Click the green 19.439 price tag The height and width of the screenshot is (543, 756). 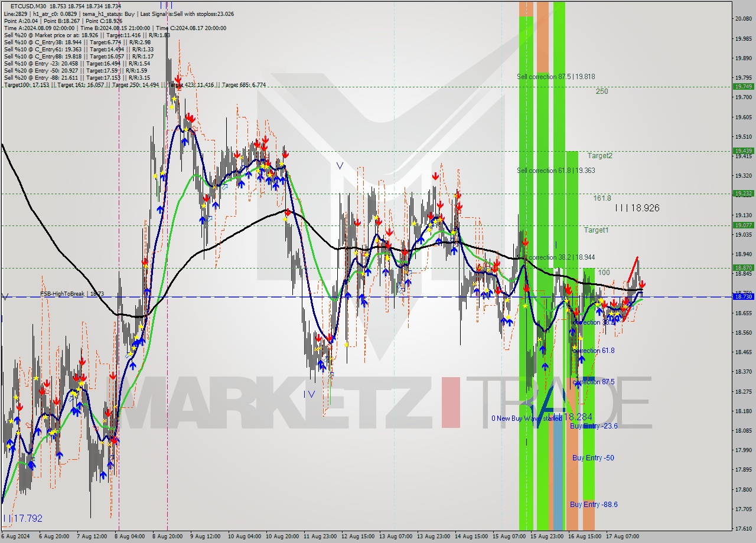[743, 151]
